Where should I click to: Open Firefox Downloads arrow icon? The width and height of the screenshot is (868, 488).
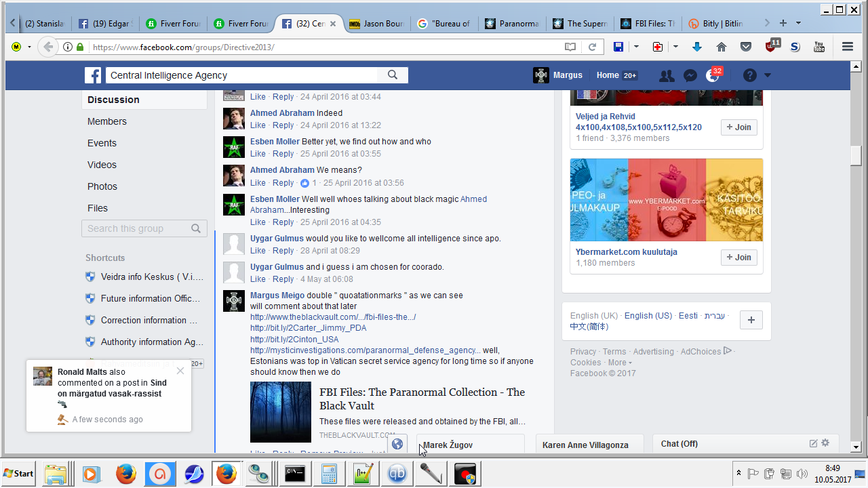[697, 47]
